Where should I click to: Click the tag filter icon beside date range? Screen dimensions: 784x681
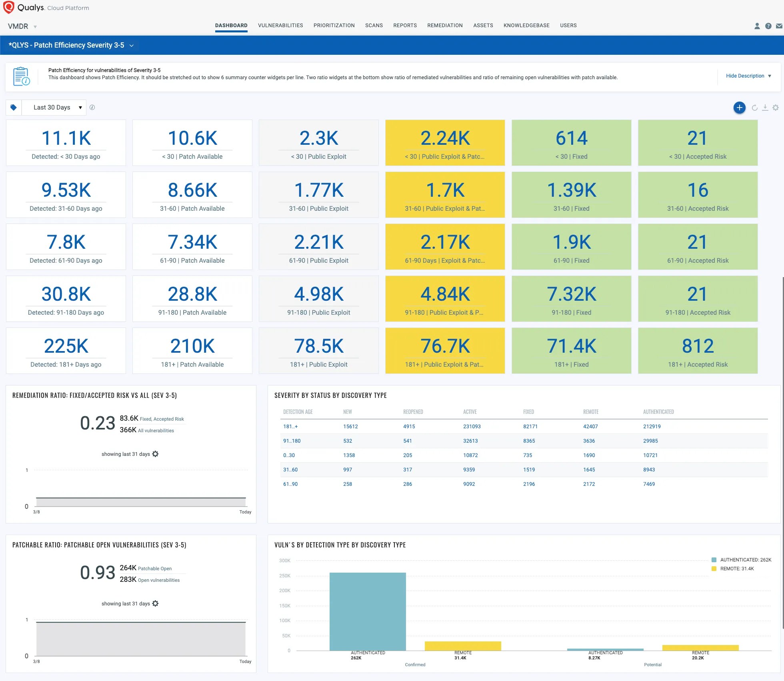(13, 107)
